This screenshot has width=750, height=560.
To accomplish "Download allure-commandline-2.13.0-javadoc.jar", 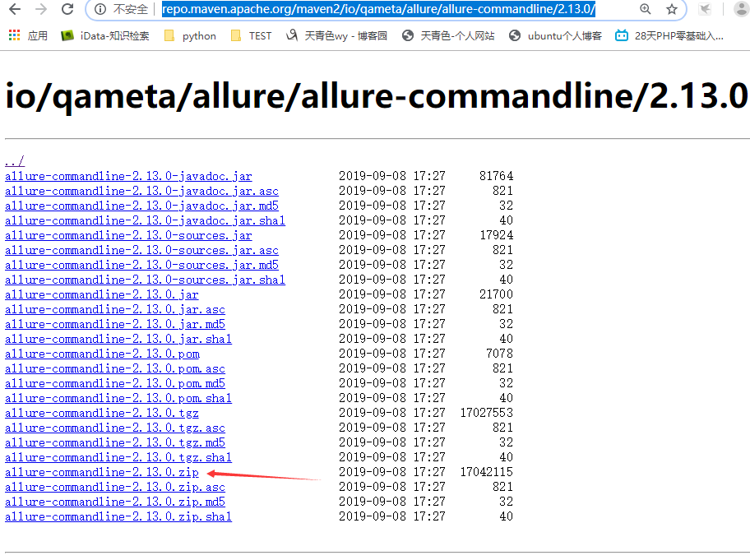I will click(128, 176).
